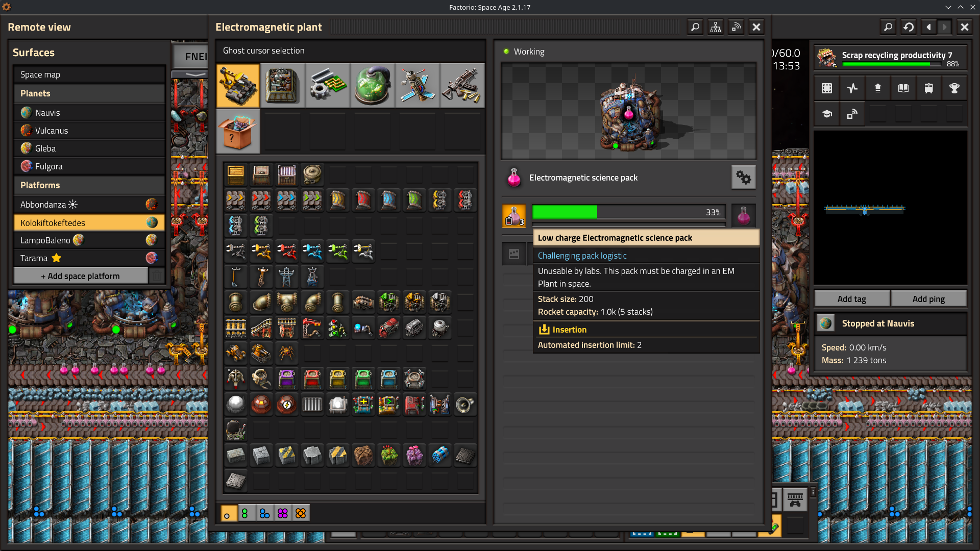The height and width of the screenshot is (551, 980).
Task: Select Fulgora in the Planets list
Action: coord(89,166)
